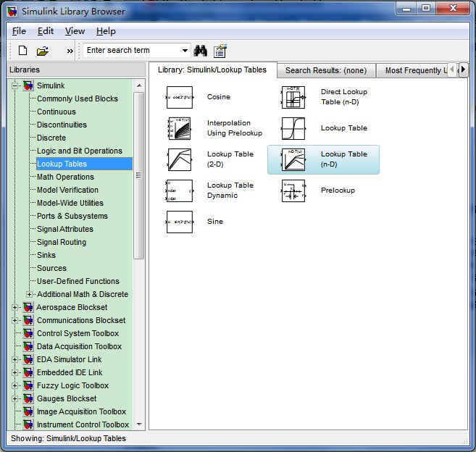Screen dimensions: 476x452
Task: Select Lookup Tables in library tree
Action: click(x=84, y=164)
